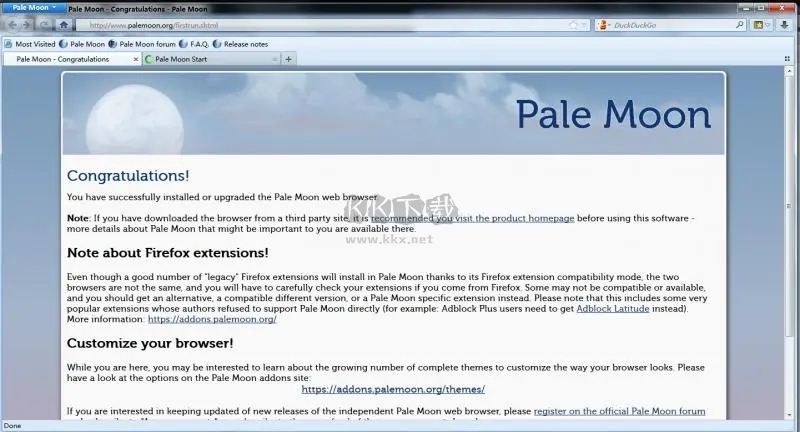
Task: Maximize the Pale Moon window
Action: (x=762, y=8)
